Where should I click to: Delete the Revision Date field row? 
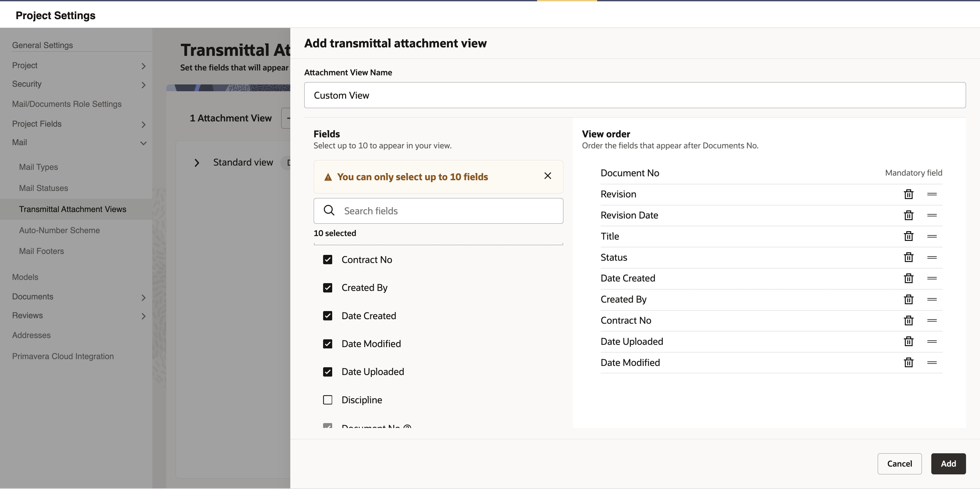click(909, 215)
